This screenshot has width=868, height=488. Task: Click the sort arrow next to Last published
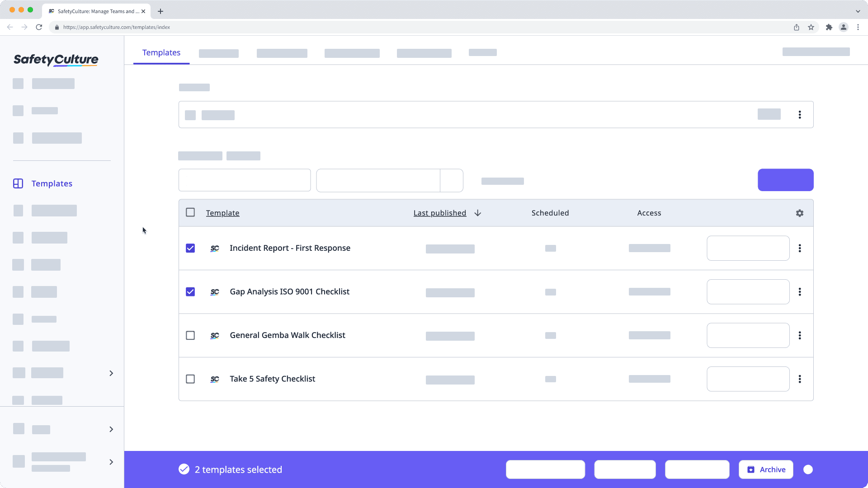point(478,213)
